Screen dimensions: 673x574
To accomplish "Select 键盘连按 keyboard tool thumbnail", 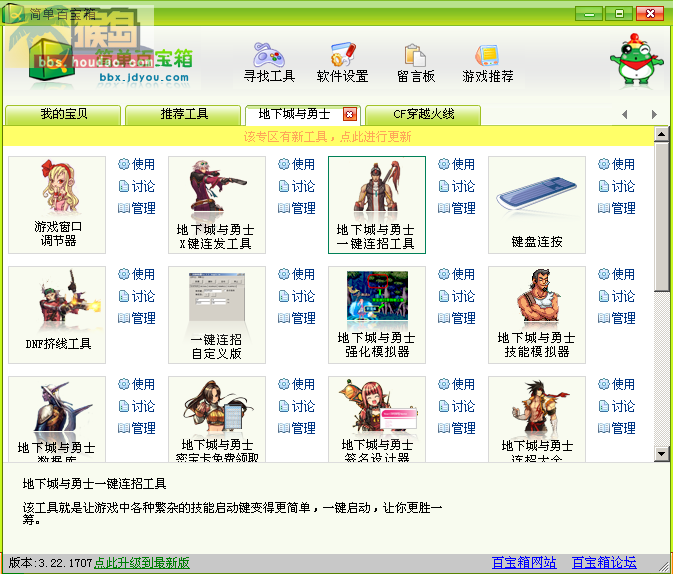I will point(537,205).
